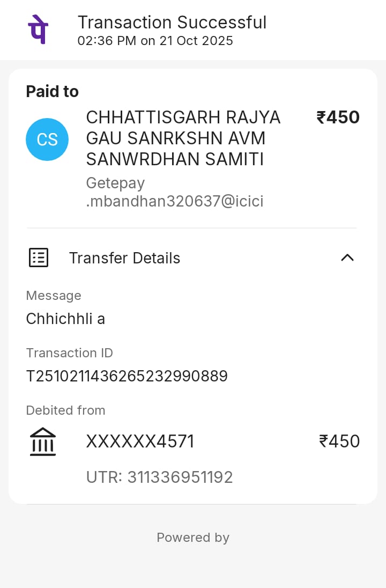Select the Transaction Successful title
This screenshot has width=386, height=588.
point(172,23)
